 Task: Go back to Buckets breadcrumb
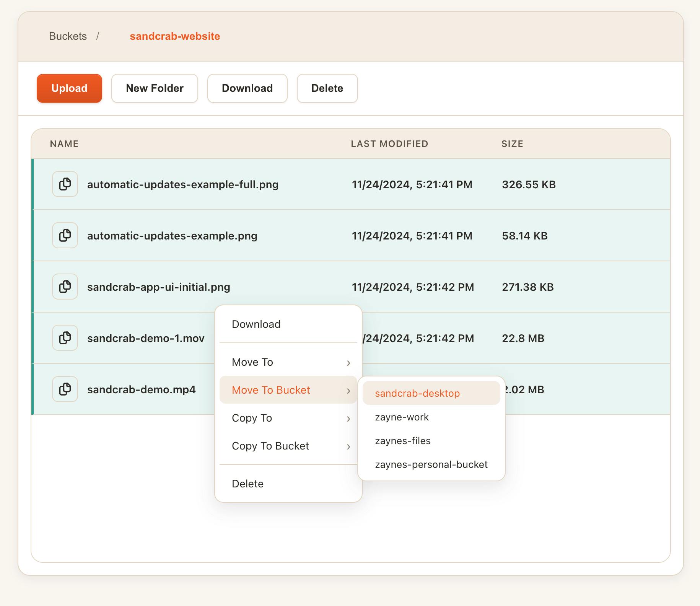coord(68,36)
